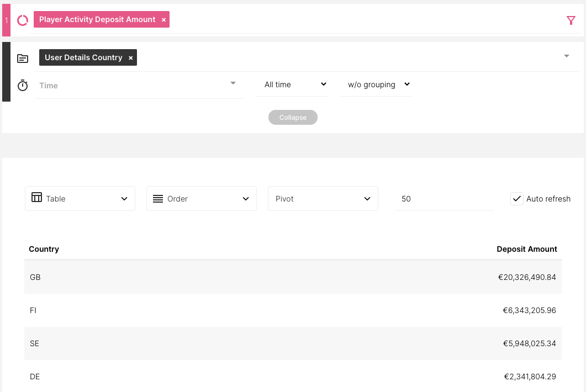Select the DE country cell

click(x=35, y=377)
